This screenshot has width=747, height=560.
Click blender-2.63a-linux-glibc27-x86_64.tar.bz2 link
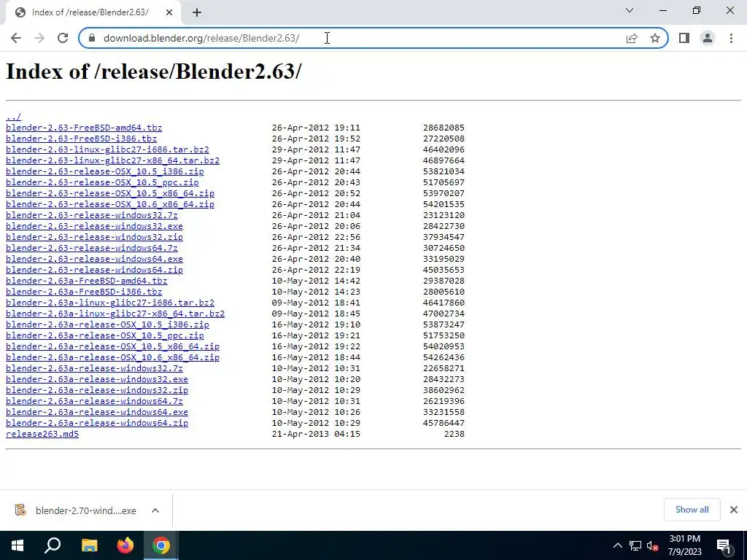[x=115, y=314]
